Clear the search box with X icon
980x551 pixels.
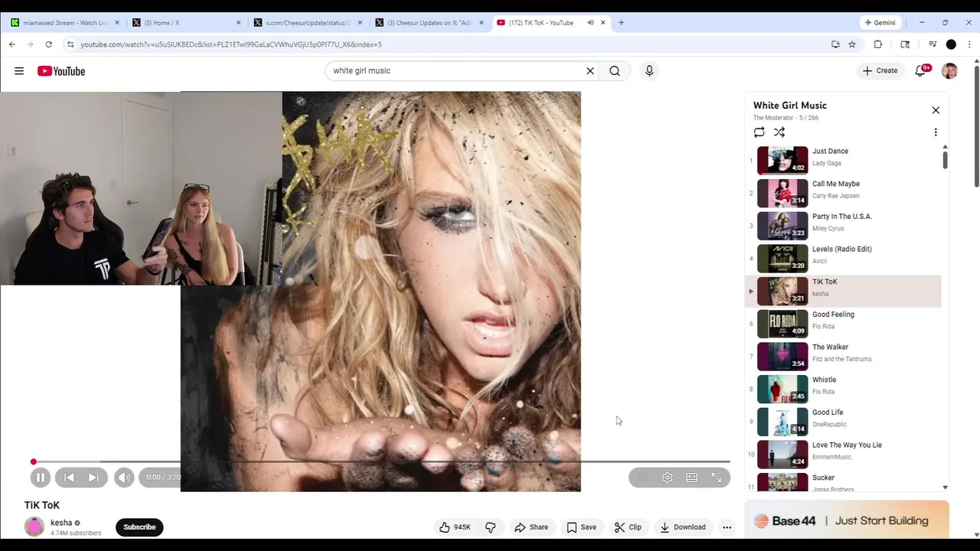590,70
